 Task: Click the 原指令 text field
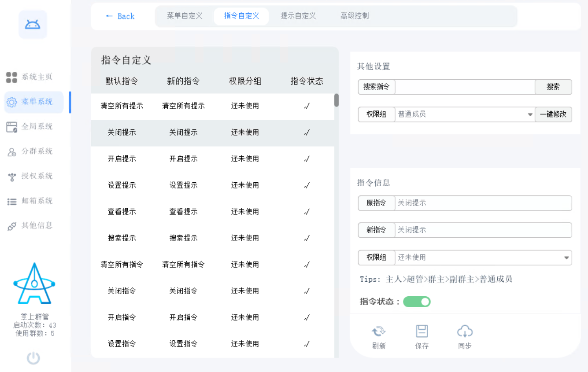[x=483, y=203]
